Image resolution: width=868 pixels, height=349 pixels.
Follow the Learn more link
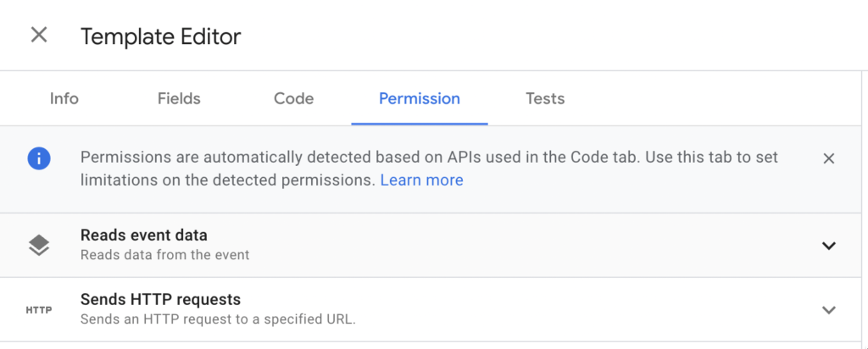[x=422, y=180]
